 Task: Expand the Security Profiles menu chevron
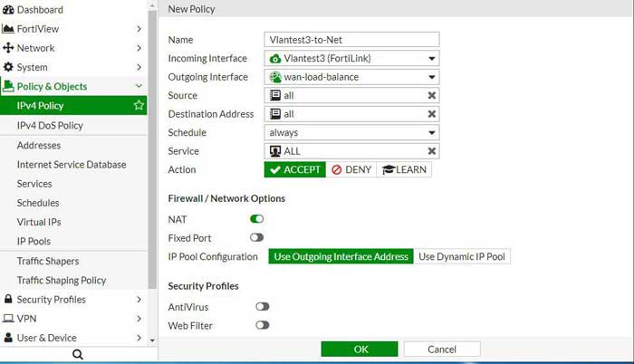(x=139, y=300)
